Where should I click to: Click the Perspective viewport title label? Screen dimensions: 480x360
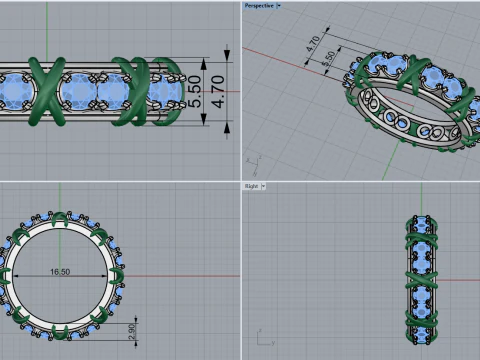coord(259,6)
